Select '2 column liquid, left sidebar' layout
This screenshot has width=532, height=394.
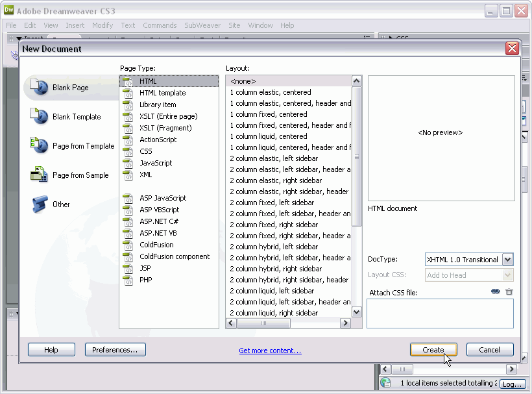pyautogui.click(x=289, y=291)
